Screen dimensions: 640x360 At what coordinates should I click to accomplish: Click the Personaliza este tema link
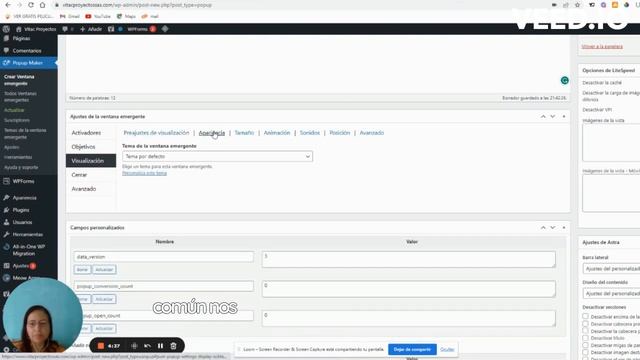tap(144, 173)
